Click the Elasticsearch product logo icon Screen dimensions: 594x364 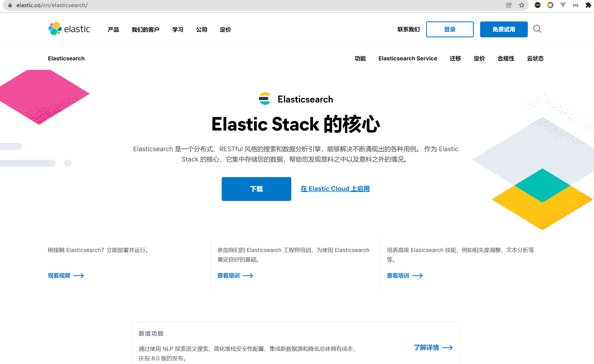click(265, 99)
